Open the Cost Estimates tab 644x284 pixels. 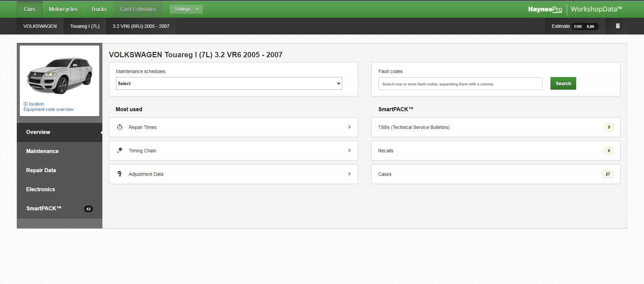click(138, 9)
